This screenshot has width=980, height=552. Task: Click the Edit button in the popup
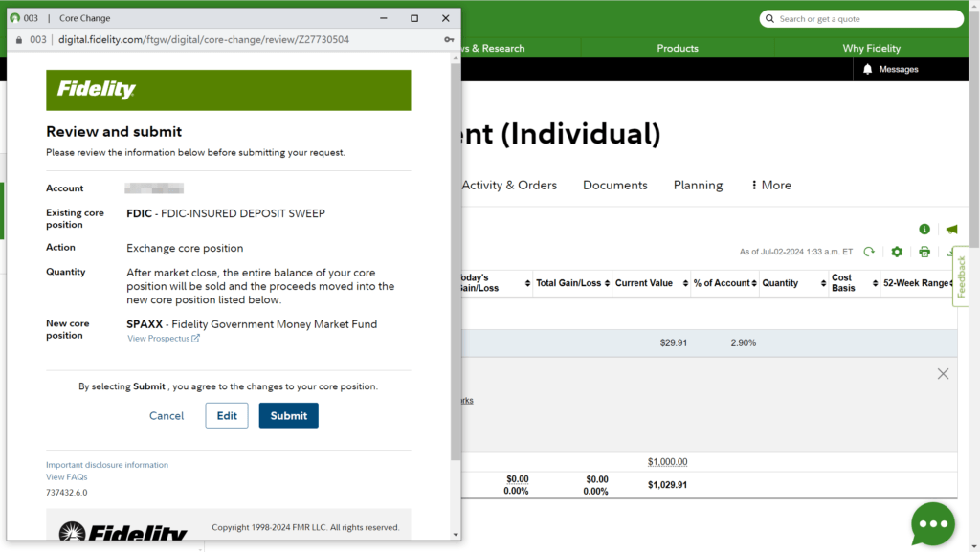(x=226, y=415)
